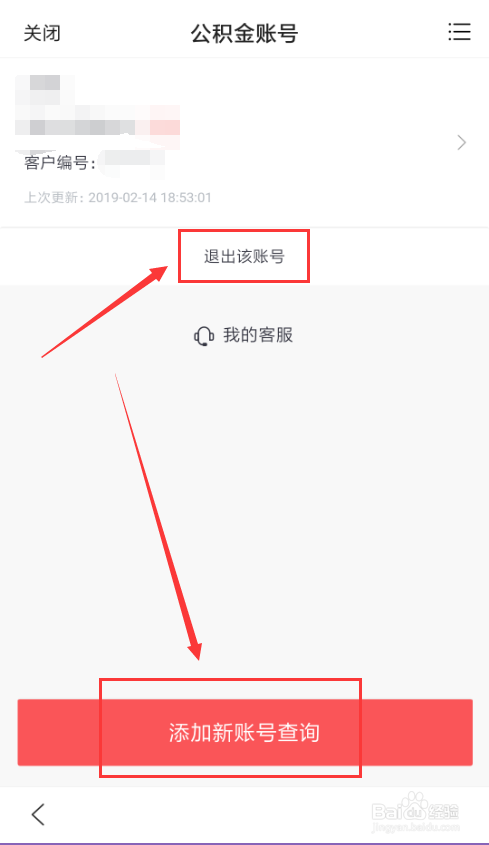
Task: Select the 客户编号 label
Action: click(60, 162)
